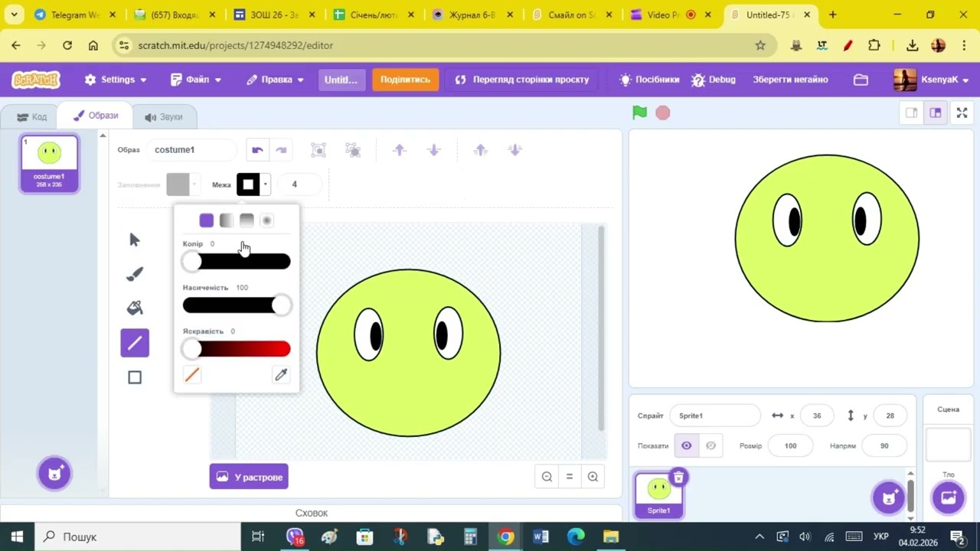The image size is (980, 551).
Task: Switch to small stage layout
Action: (911, 113)
